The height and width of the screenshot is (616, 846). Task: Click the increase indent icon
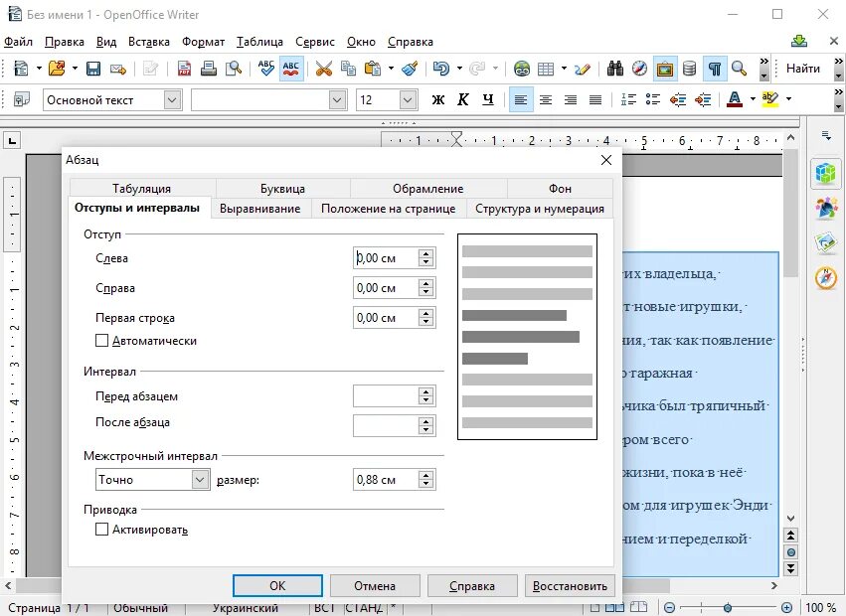coord(703,99)
